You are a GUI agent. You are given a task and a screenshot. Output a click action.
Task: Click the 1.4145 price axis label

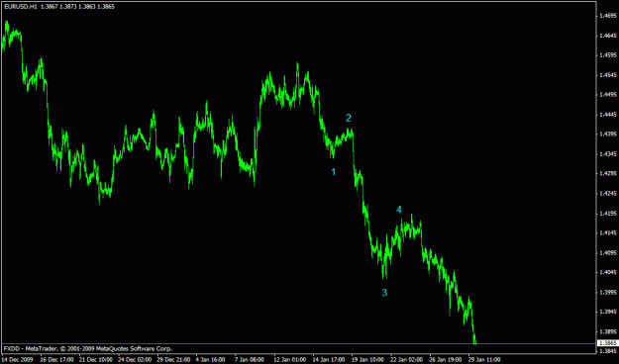(x=608, y=233)
